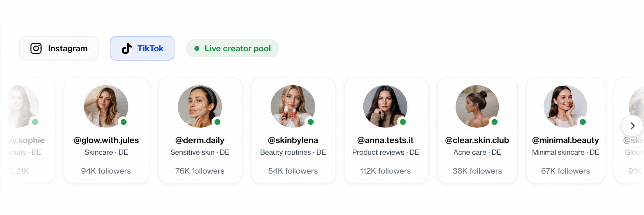Click the green dot in Live creator pool
This screenshot has height=215, width=644.
tap(197, 48)
